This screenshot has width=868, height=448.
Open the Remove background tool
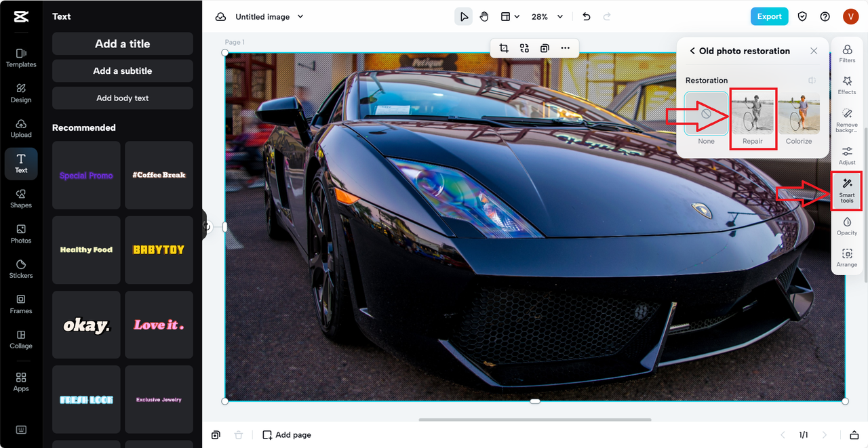pyautogui.click(x=847, y=120)
